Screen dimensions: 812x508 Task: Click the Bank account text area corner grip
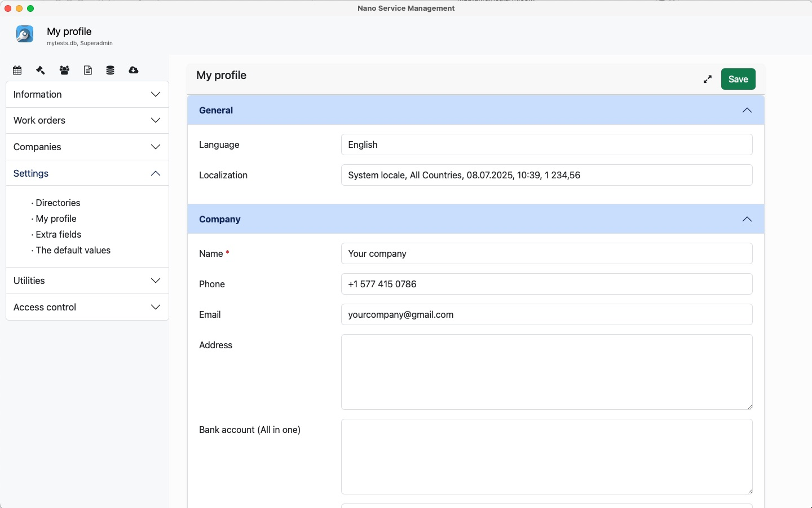(x=750, y=491)
